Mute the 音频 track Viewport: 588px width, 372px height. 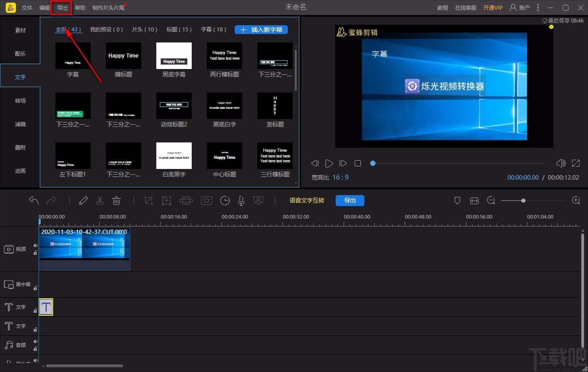[x=35, y=341]
